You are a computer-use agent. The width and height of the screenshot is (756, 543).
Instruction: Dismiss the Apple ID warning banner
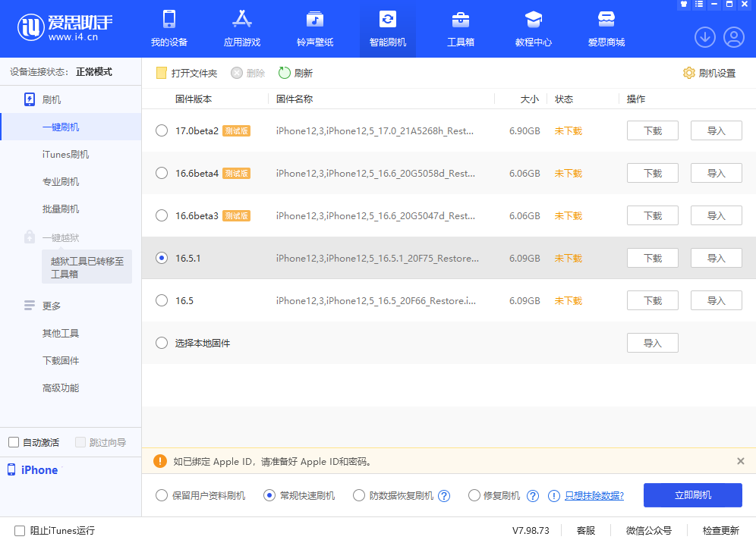pyautogui.click(x=741, y=461)
